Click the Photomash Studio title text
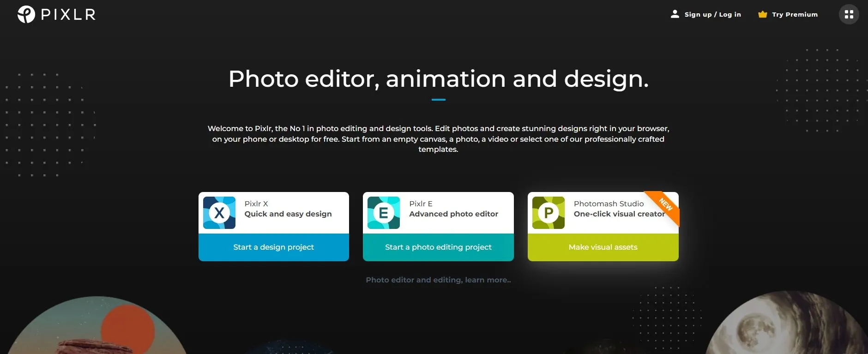The height and width of the screenshot is (354, 868). tap(609, 204)
